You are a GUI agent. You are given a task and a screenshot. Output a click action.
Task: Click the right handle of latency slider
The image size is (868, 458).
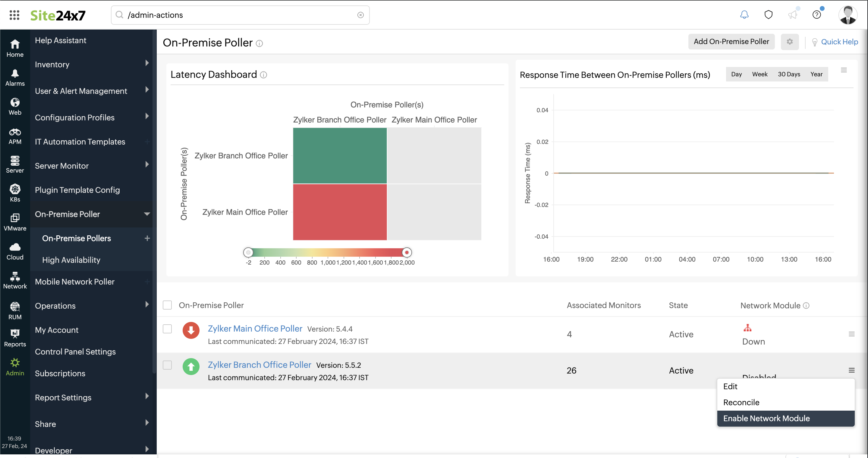tap(407, 252)
